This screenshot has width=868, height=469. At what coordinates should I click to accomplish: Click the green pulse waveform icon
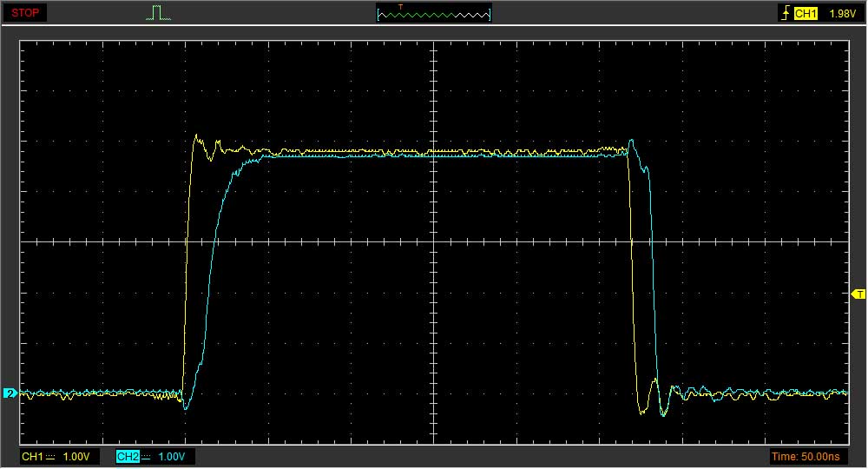pos(157,13)
